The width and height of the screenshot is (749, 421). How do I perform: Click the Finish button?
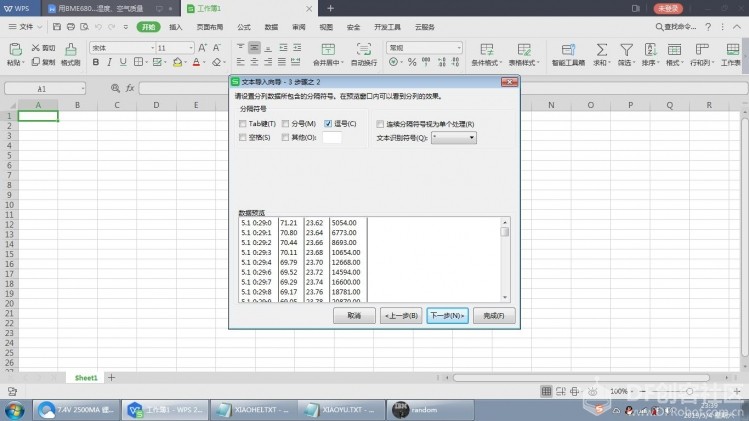pyautogui.click(x=494, y=316)
